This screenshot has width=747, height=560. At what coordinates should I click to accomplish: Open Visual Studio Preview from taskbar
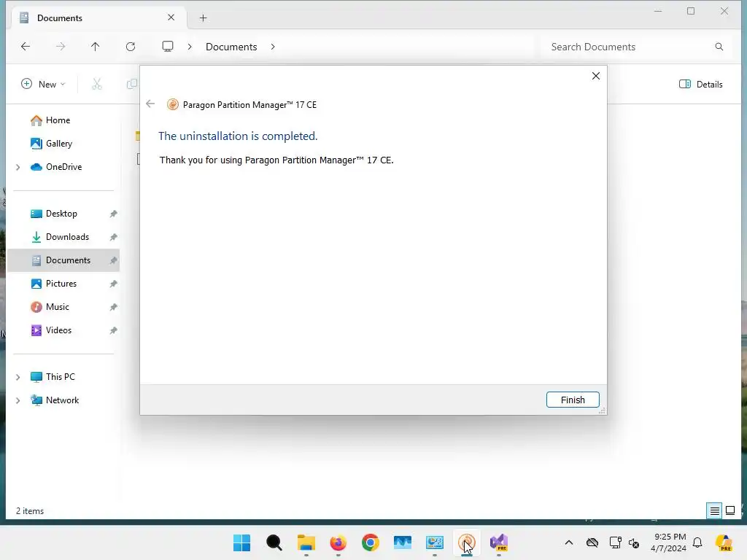pyautogui.click(x=499, y=542)
